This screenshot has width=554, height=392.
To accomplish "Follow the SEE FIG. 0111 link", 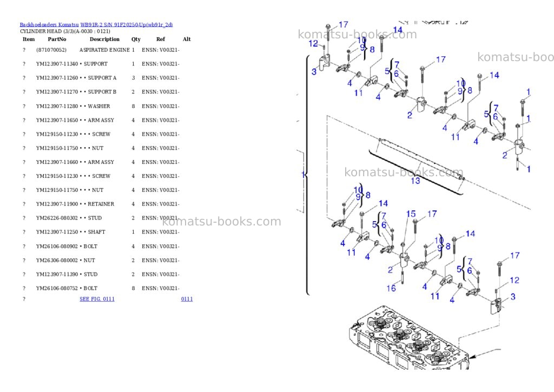I will (x=97, y=299).
